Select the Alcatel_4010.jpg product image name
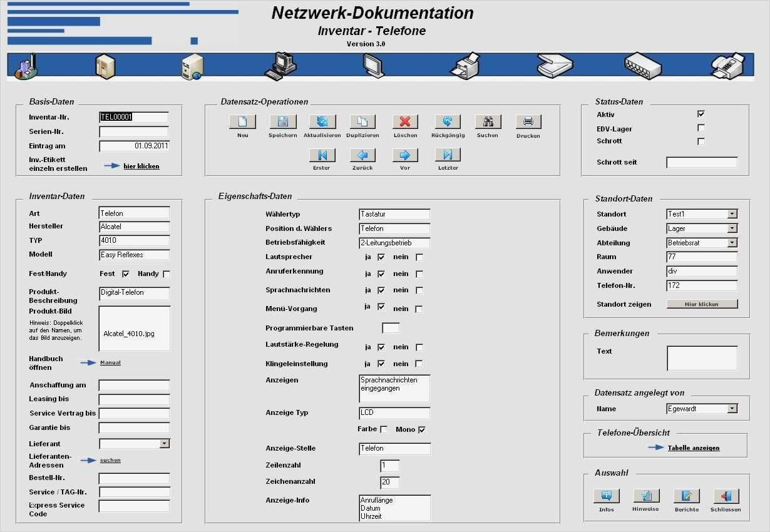 pyautogui.click(x=128, y=334)
